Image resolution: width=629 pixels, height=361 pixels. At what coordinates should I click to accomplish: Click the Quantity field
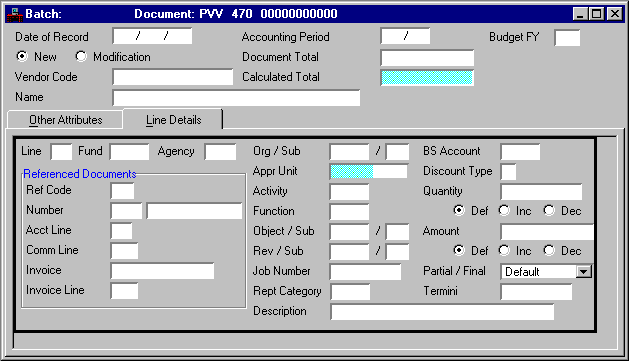pos(541,192)
